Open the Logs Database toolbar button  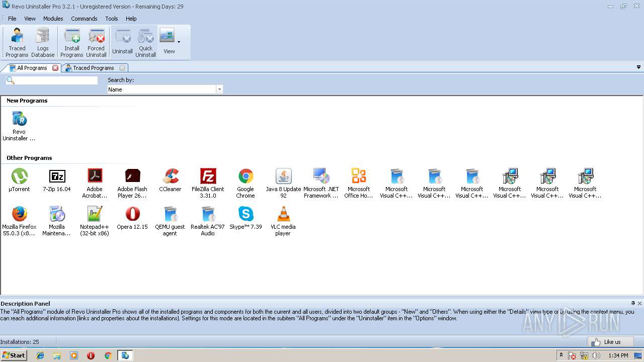coord(43,43)
